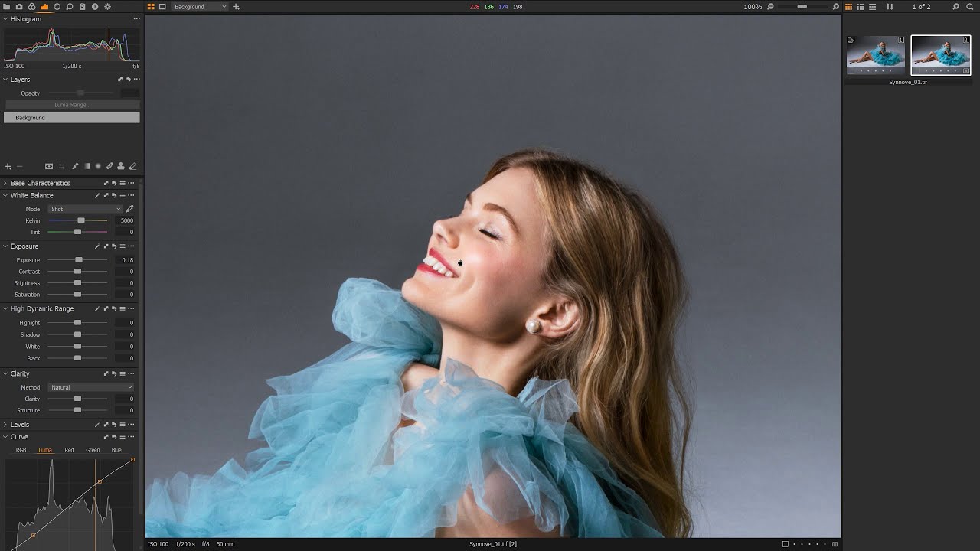This screenshot has height=551, width=980.
Task: Toggle the square frame icon in the viewer's bottom bar
Action: (x=785, y=544)
